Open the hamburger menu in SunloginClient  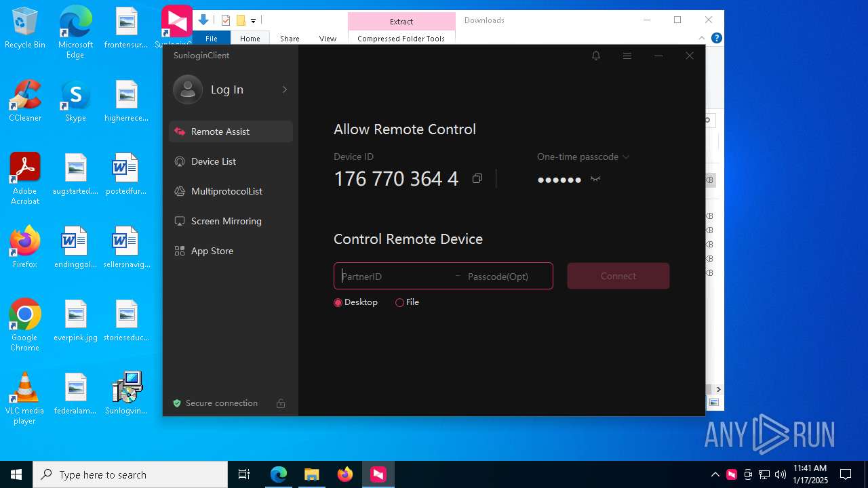coord(627,56)
